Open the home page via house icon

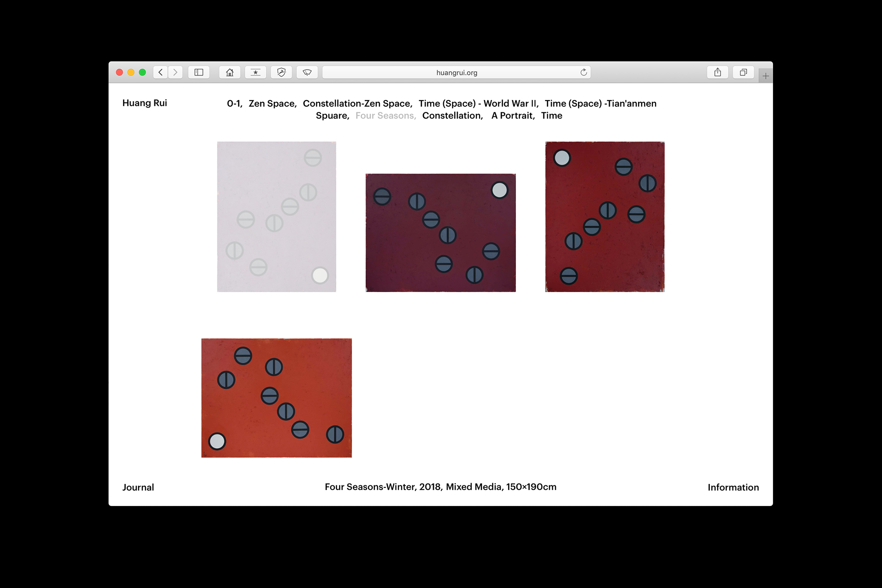[x=230, y=72]
